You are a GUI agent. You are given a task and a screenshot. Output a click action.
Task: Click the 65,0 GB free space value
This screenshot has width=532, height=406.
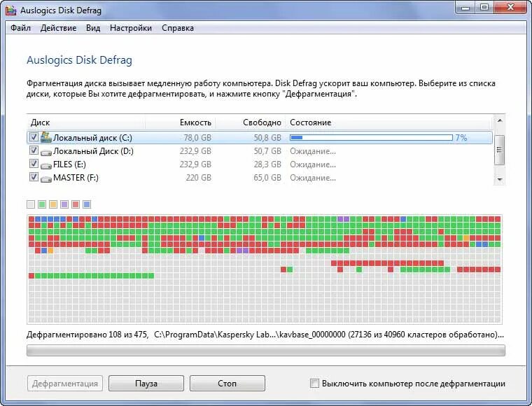(267, 177)
